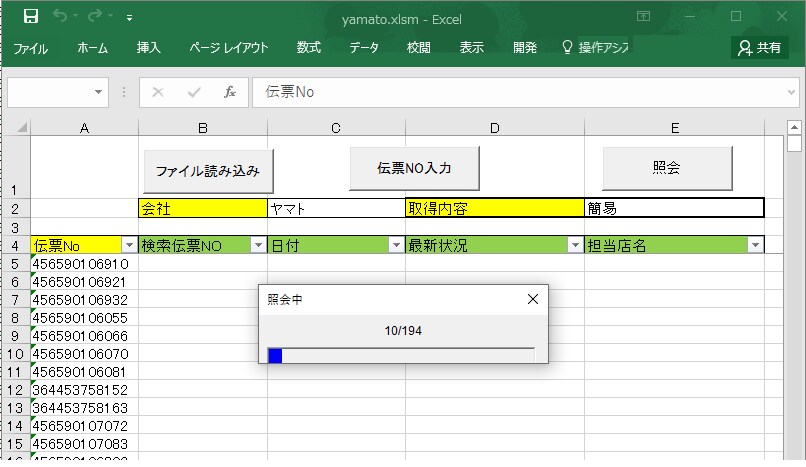Open the 検索伝票NO filter dropdown

259,246
